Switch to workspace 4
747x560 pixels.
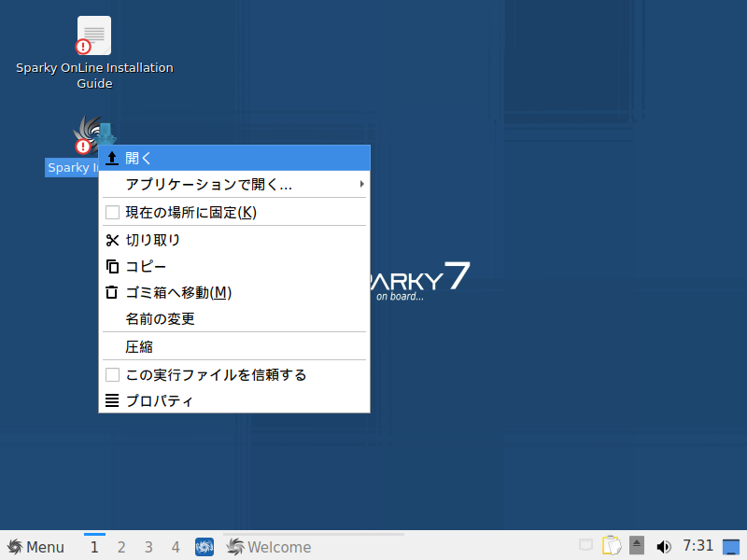click(x=176, y=547)
